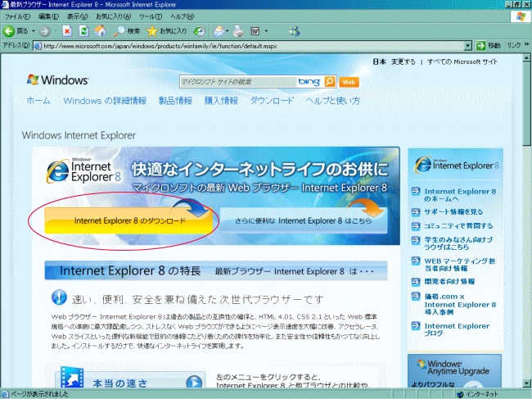The height and width of the screenshot is (399, 532).
Task: Stop page loading with red X icon
Action: coord(67,31)
